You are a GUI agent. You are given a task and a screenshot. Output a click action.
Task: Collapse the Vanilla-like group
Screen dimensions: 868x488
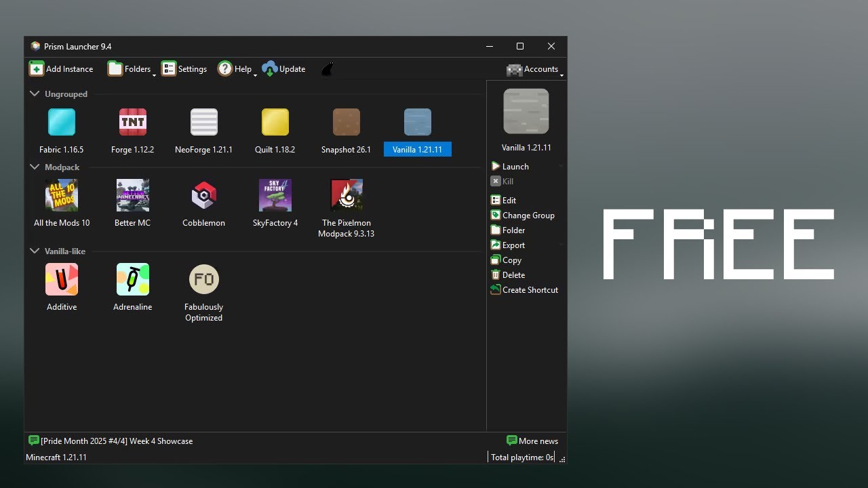[x=35, y=251]
